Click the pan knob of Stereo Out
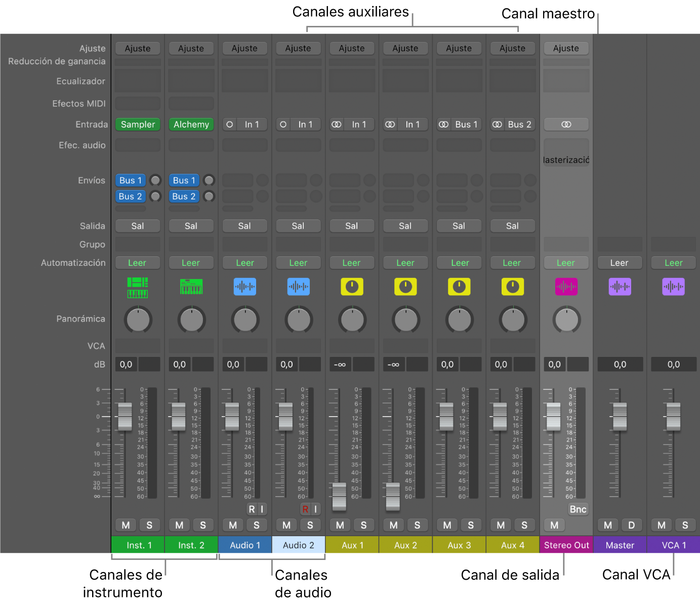The height and width of the screenshot is (602, 700). point(567,319)
